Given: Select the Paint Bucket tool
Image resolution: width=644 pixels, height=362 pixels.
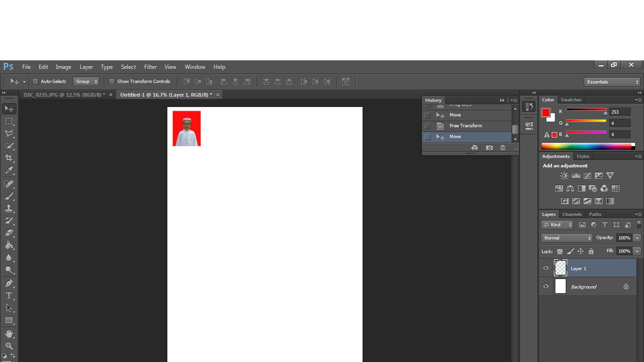Looking at the screenshot, I should click(x=9, y=245).
